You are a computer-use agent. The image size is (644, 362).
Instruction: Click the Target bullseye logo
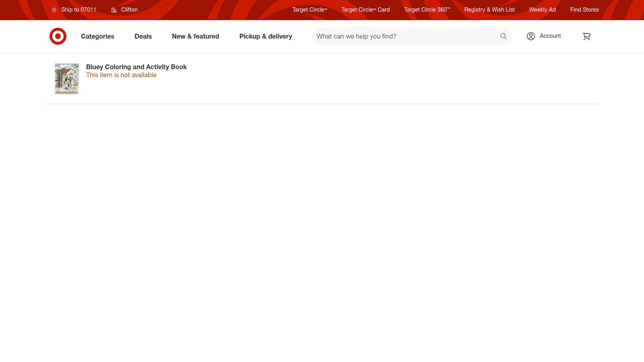coord(58,36)
